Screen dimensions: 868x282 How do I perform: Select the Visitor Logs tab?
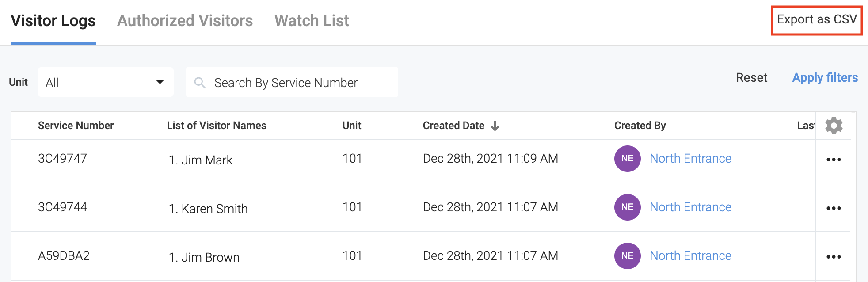pyautogui.click(x=53, y=21)
